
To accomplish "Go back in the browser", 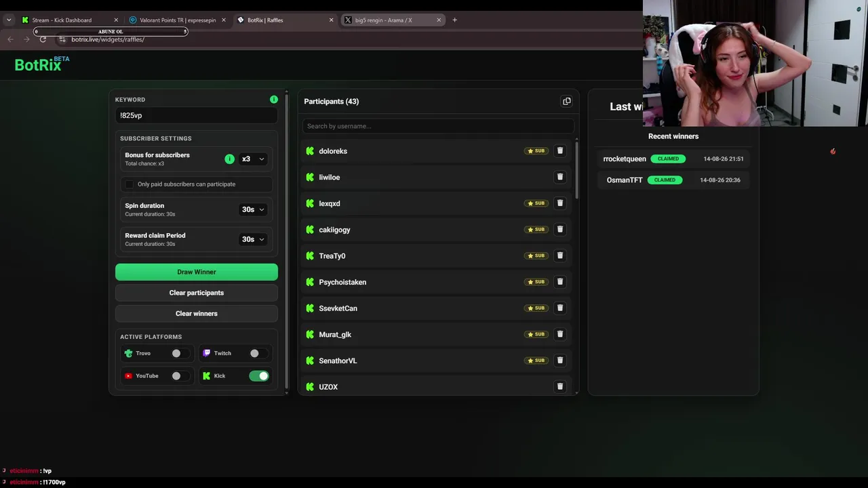I will pos(10,39).
